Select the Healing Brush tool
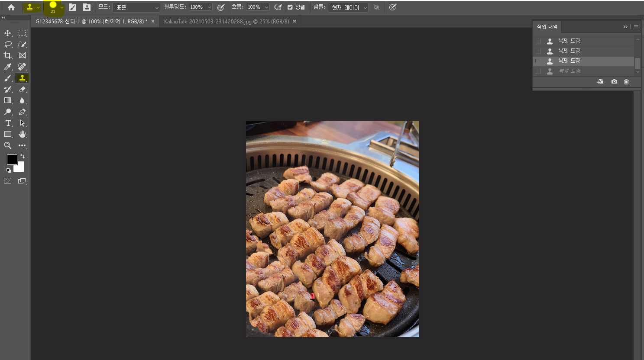Viewport: 644px width, 360px height. [x=22, y=67]
